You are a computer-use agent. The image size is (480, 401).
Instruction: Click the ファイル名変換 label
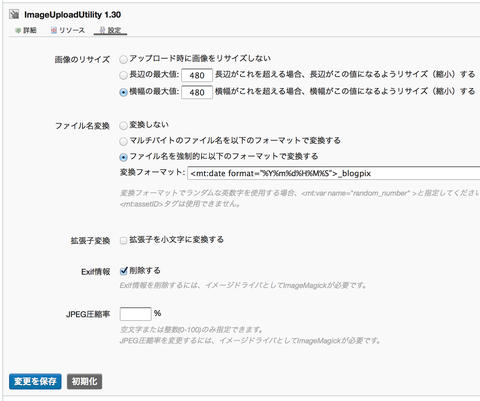click(x=82, y=126)
